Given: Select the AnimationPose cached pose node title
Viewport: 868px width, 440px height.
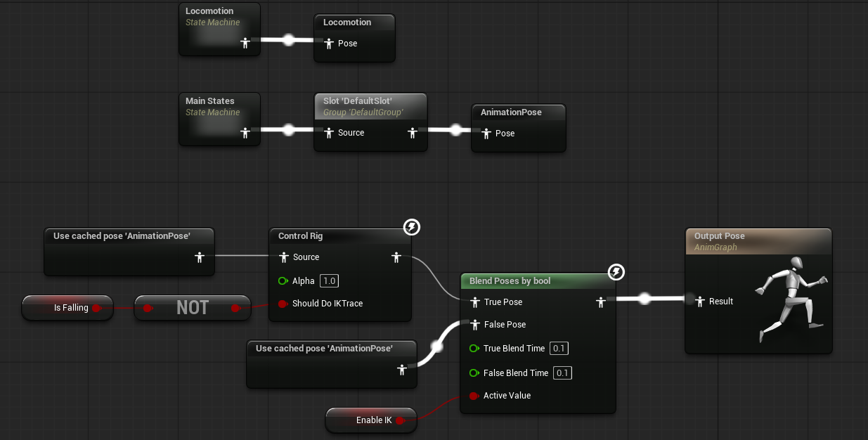Looking at the screenshot, I should [x=511, y=112].
